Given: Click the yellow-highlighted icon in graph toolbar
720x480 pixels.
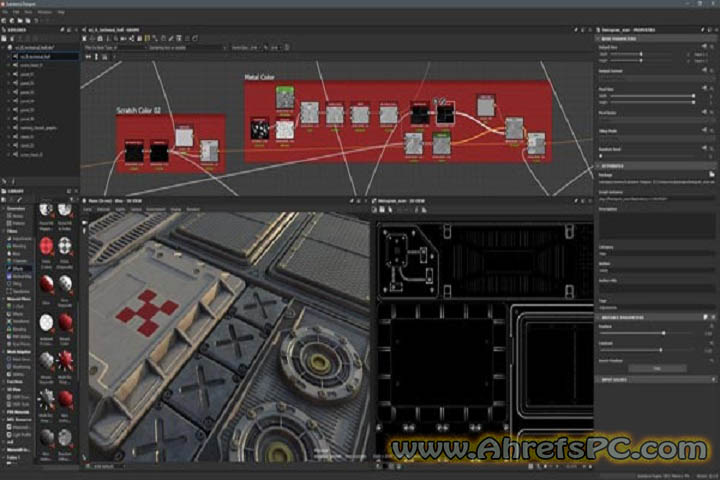Looking at the screenshot, I should pos(147,39).
